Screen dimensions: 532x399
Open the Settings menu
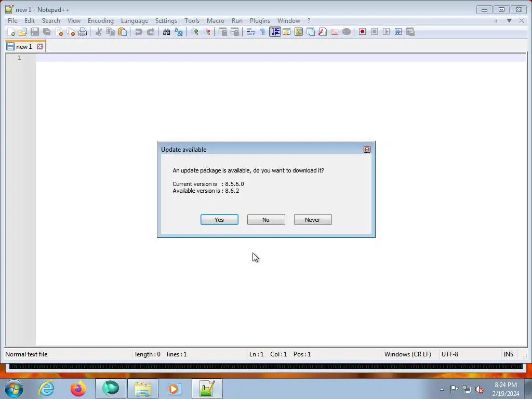pos(166,21)
